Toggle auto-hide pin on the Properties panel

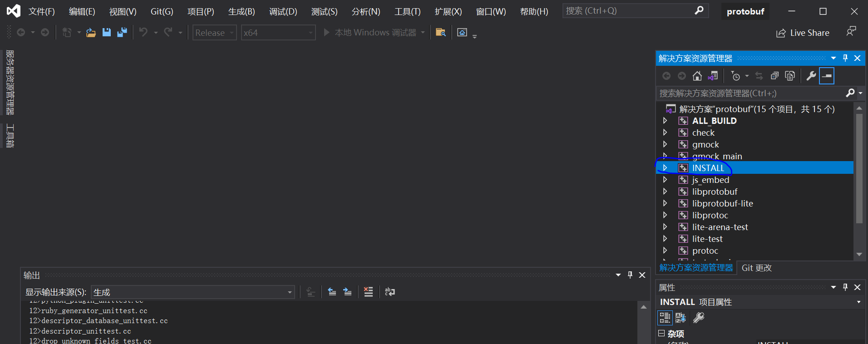pyautogui.click(x=845, y=287)
